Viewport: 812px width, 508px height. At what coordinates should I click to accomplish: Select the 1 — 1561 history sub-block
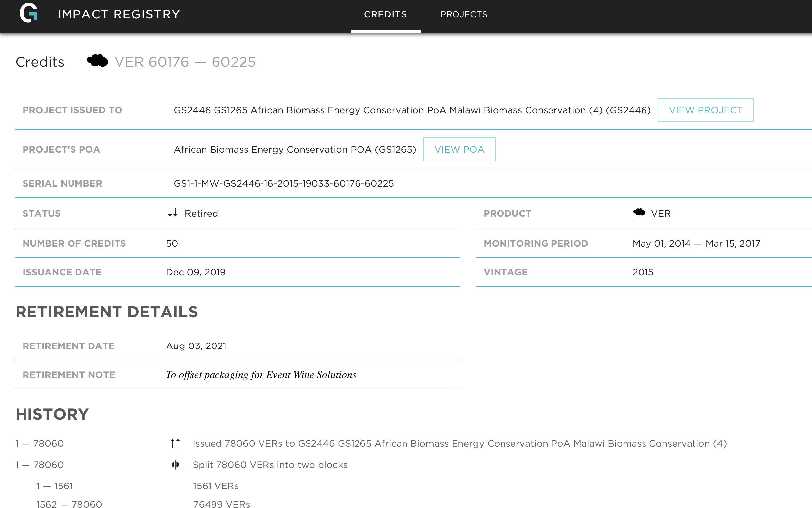coord(54,486)
